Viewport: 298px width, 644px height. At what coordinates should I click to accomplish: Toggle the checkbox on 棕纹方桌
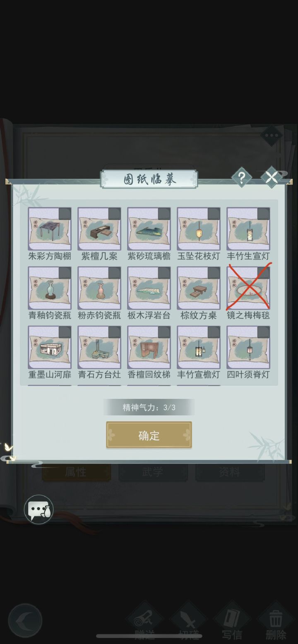(214, 273)
